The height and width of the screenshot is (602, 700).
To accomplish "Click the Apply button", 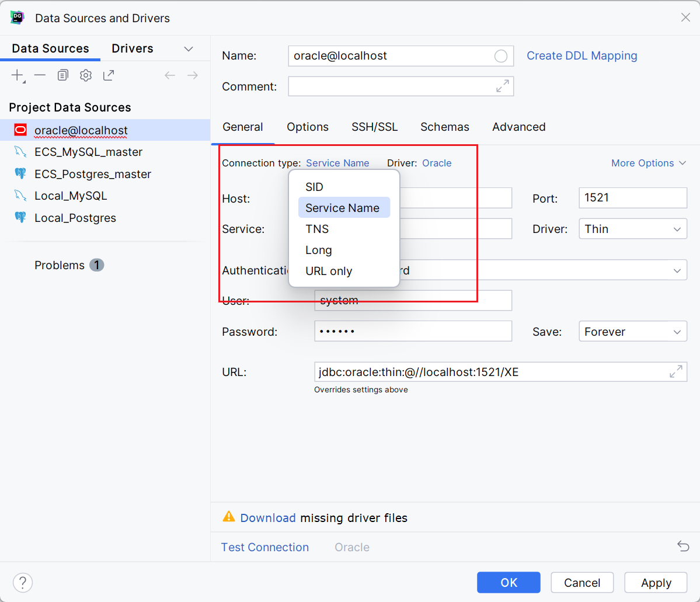I will pos(656,582).
